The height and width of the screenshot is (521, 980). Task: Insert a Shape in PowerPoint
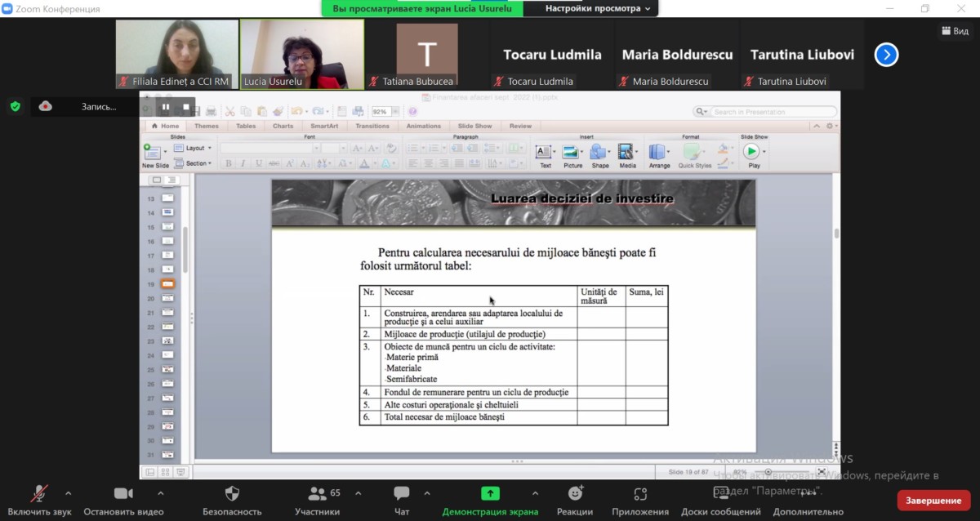click(600, 155)
